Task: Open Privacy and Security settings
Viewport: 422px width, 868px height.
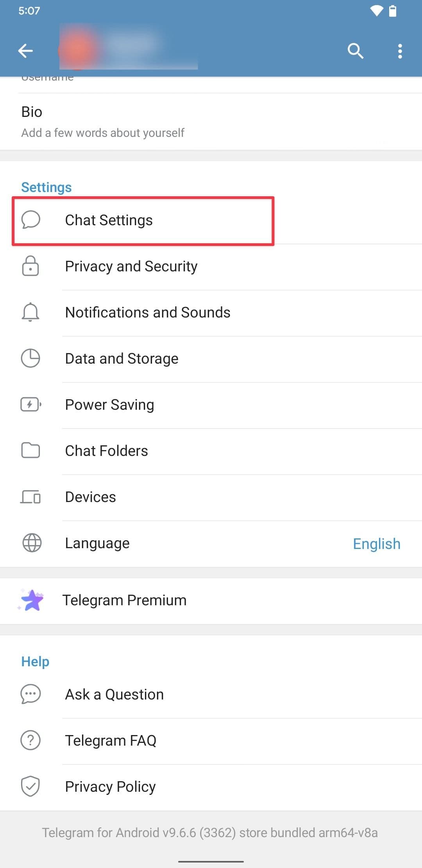Action: [131, 267]
